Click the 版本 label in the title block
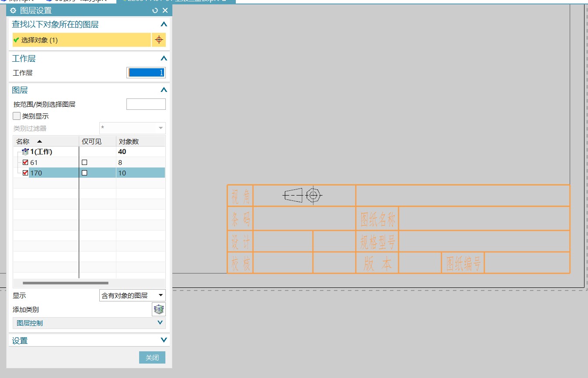This screenshot has height=378, width=588. click(378, 264)
